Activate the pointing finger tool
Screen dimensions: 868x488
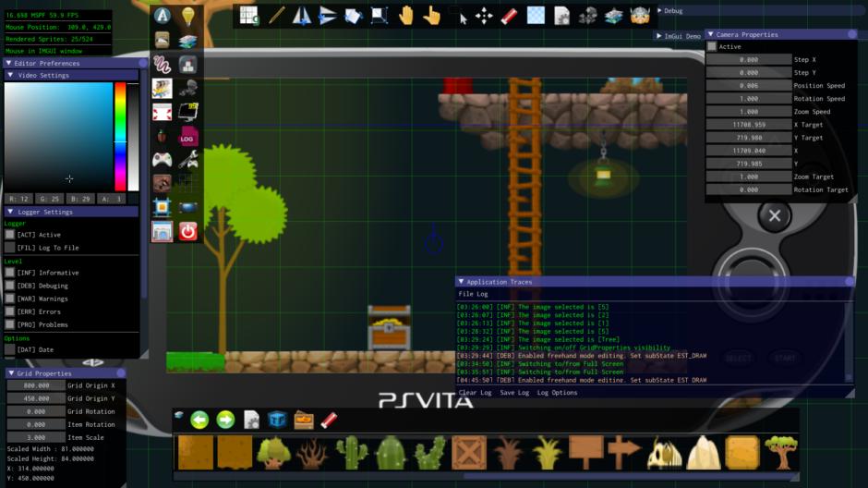click(x=432, y=16)
